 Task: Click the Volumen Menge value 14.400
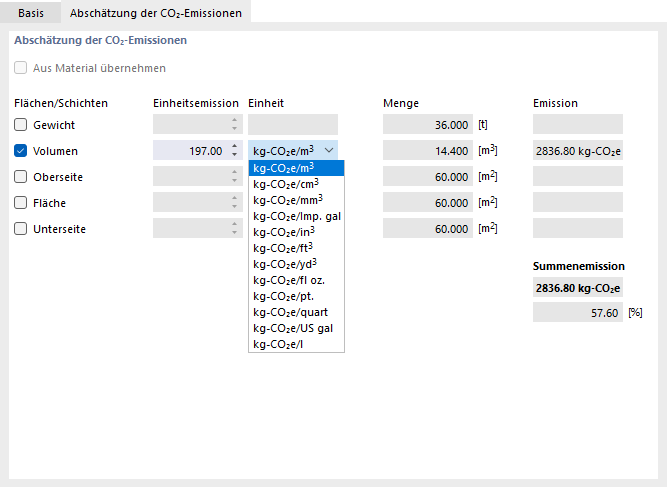(428, 150)
